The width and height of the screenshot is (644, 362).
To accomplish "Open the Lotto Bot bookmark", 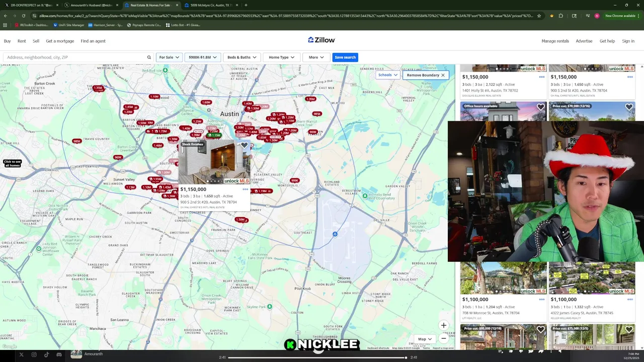I will point(183,25).
